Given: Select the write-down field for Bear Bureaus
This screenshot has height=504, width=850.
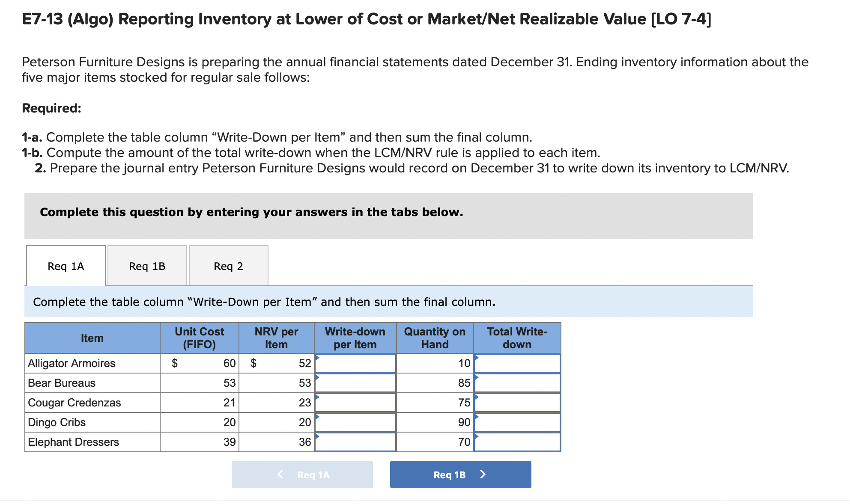Looking at the screenshot, I should pyautogui.click(x=355, y=383).
